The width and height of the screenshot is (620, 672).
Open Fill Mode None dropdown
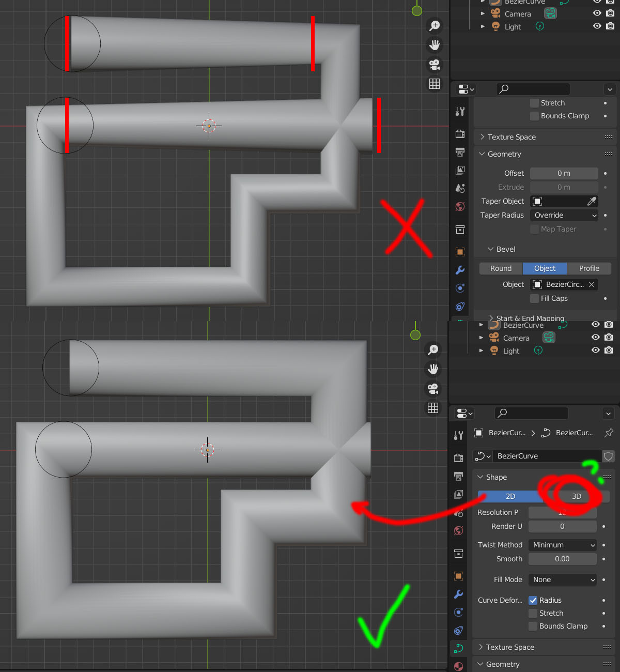[563, 579]
